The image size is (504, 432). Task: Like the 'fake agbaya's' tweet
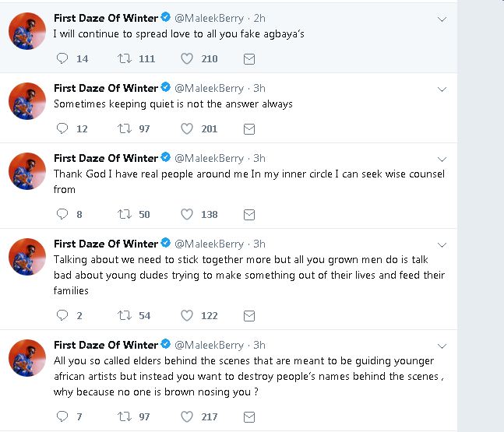tap(187, 58)
